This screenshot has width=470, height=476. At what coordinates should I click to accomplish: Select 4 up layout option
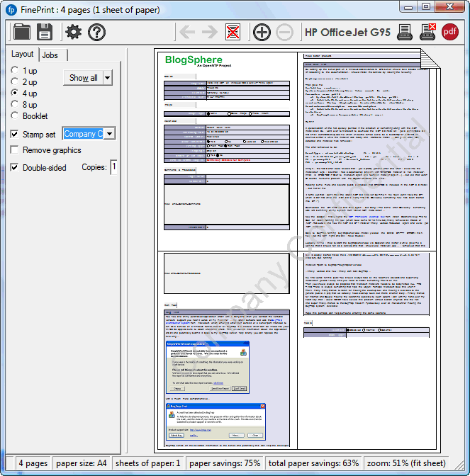tap(15, 93)
